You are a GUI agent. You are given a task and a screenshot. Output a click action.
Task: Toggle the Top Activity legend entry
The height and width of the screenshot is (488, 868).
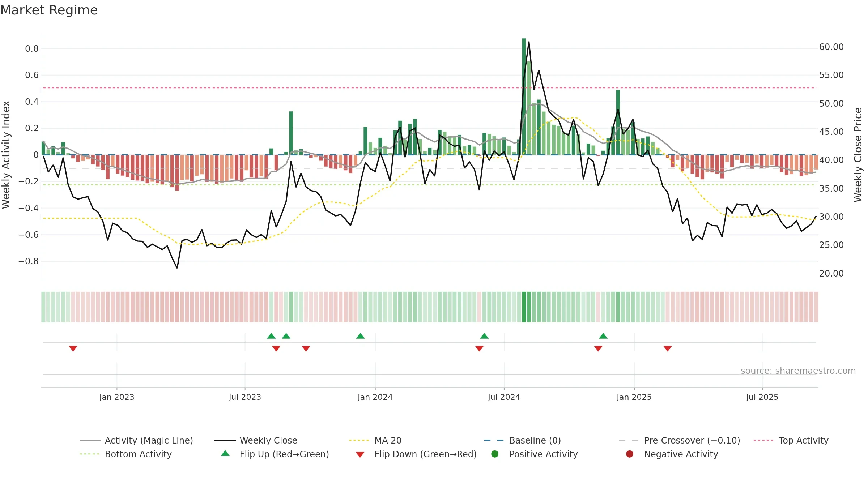point(791,440)
